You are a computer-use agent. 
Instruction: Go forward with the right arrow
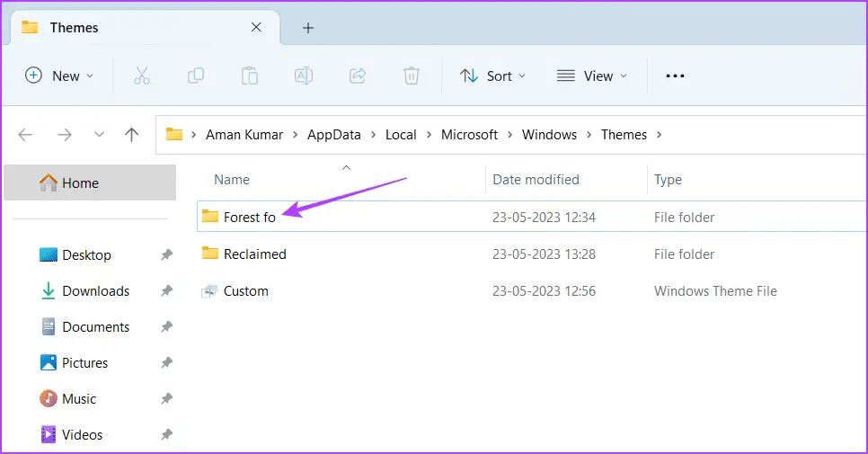[x=65, y=135]
